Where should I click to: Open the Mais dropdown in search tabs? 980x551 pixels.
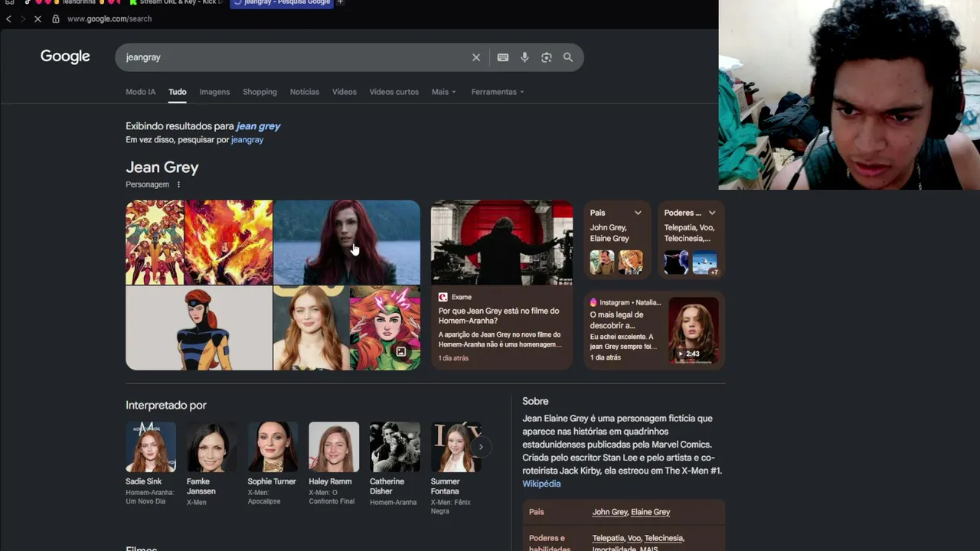(443, 92)
